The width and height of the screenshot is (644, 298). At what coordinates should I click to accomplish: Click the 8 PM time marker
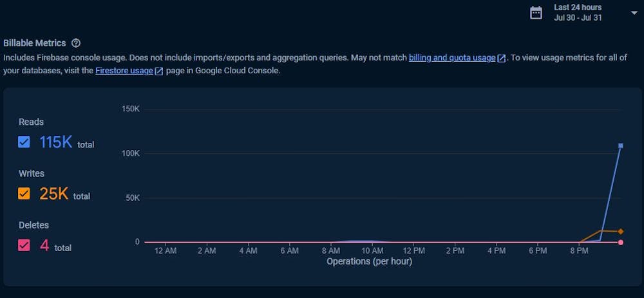[x=579, y=251]
